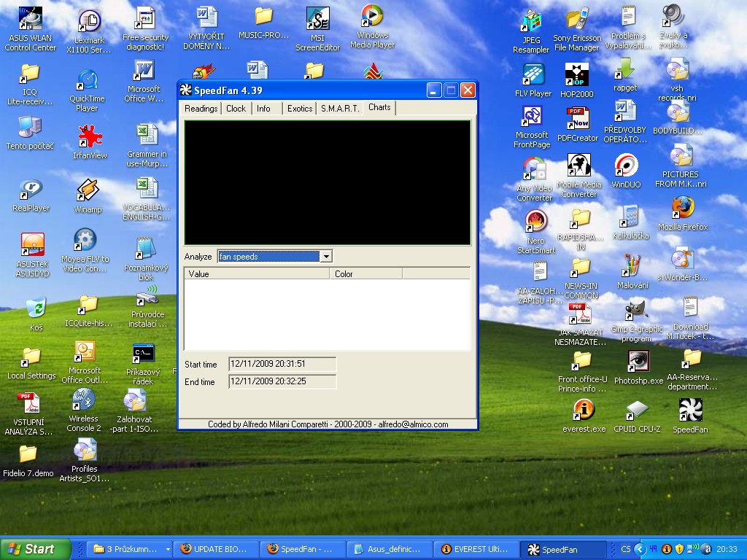The width and height of the screenshot is (747, 560).
Task: Open the S.M.A.R.T. tab
Action: [340, 109]
